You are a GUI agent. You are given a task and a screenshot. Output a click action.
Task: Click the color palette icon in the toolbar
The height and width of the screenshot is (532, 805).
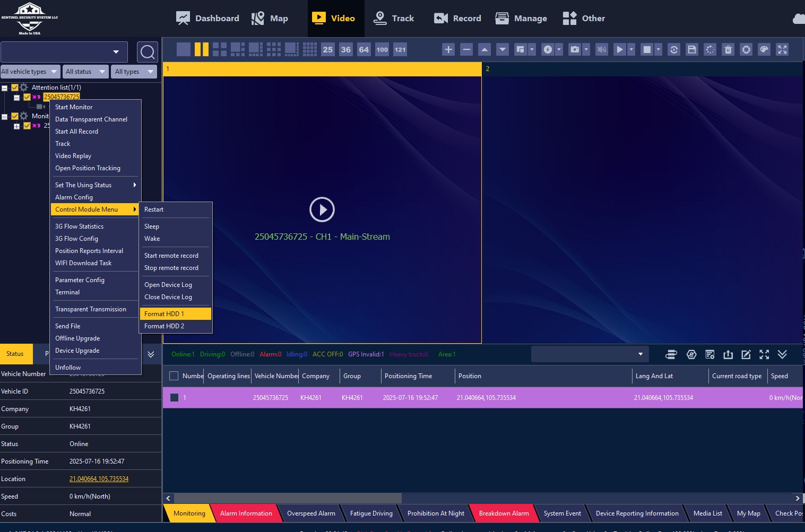click(x=764, y=49)
